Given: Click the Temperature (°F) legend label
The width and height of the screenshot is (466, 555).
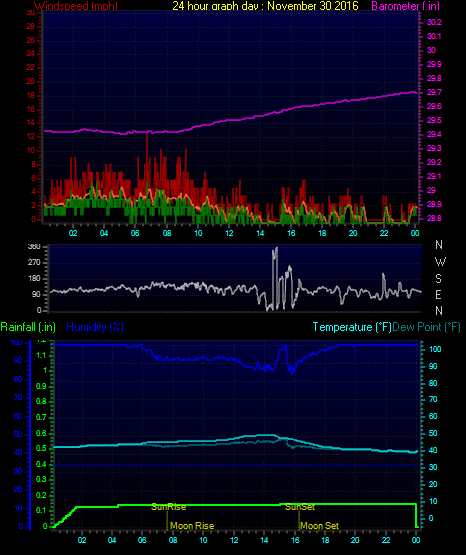Looking at the screenshot, I should coord(352,327).
